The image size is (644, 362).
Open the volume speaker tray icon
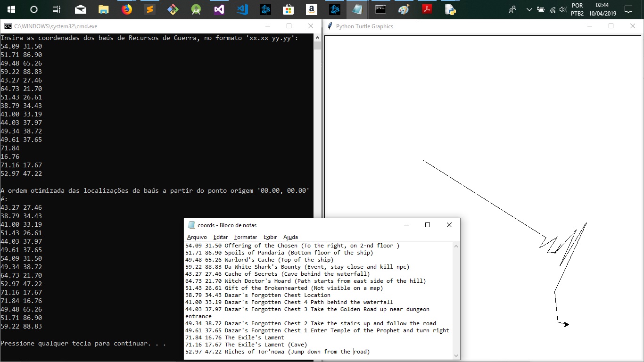point(562,9)
